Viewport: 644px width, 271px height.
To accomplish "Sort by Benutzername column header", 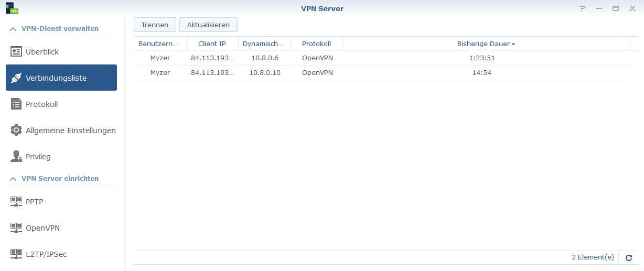I will (x=160, y=44).
